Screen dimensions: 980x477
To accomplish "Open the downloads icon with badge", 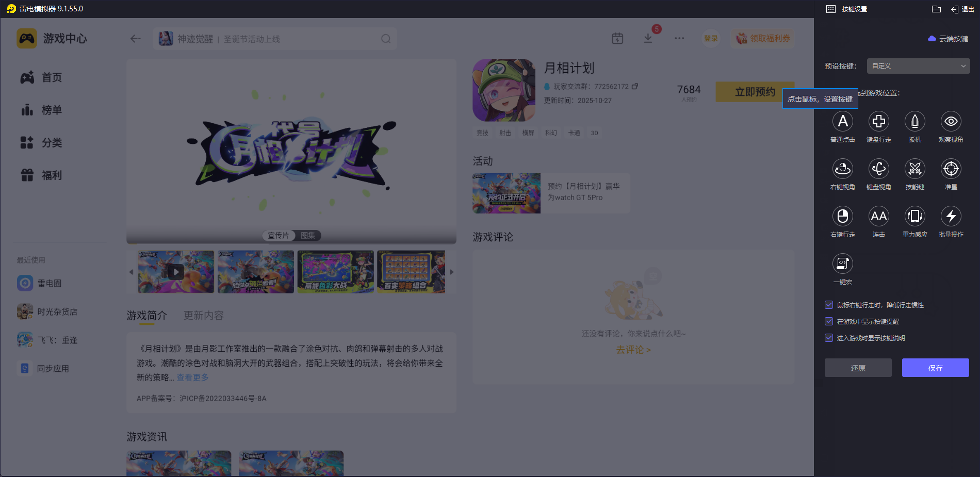I will 648,38.
